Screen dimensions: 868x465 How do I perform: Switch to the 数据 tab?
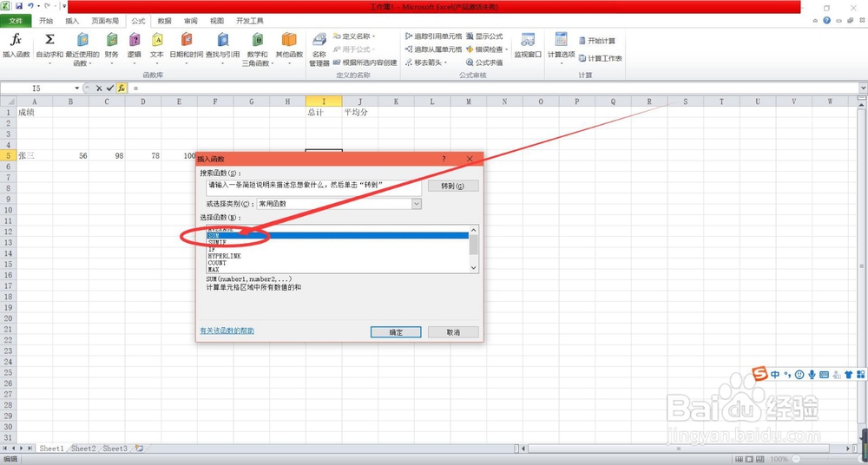pyautogui.click(x=164, y=21)
